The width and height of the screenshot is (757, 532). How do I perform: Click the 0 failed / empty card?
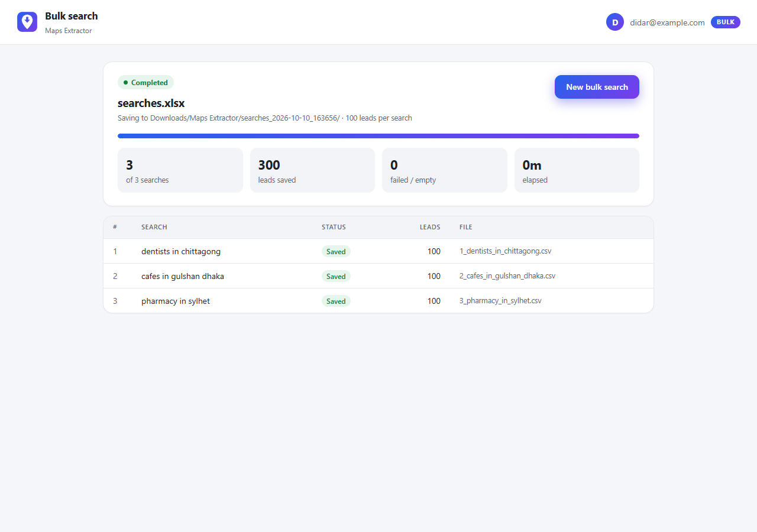[445, 170]
